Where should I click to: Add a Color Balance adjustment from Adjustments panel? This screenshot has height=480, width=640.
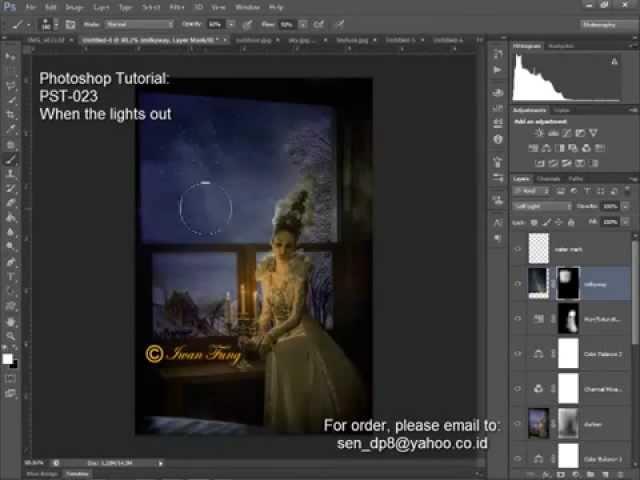click(x=546, y=148)
